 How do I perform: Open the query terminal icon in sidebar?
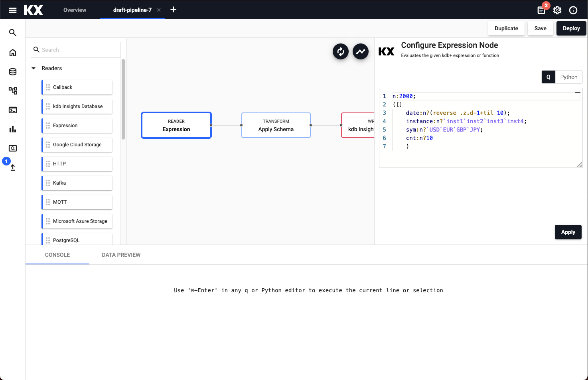13,110
